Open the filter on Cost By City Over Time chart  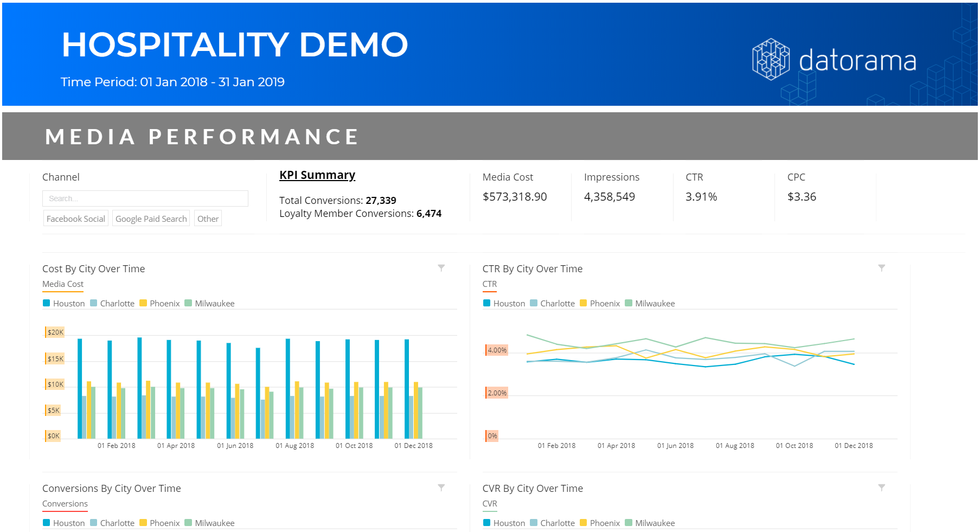point(441,267)
